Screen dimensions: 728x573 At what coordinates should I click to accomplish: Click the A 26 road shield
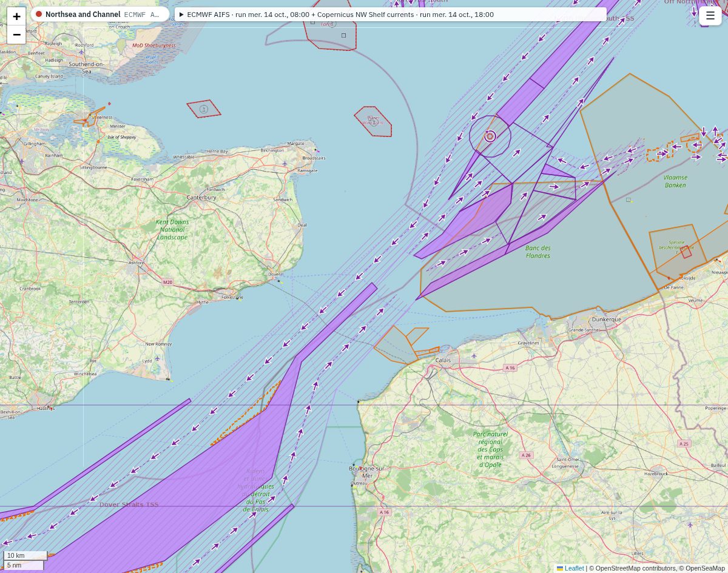coord(526,455)
